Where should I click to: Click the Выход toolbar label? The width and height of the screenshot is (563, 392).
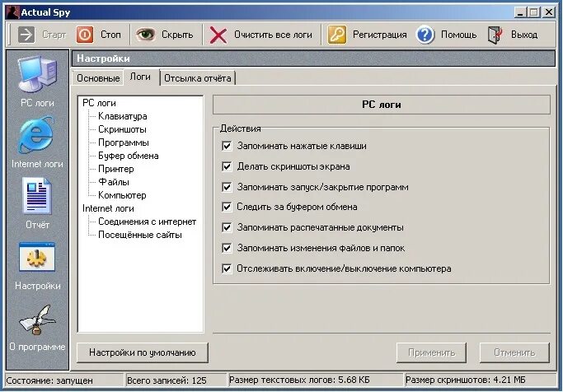tap(524, 35)
